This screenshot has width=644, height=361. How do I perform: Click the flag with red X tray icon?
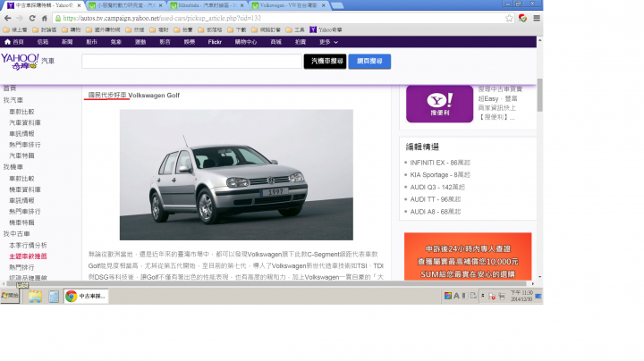[492, 296]
